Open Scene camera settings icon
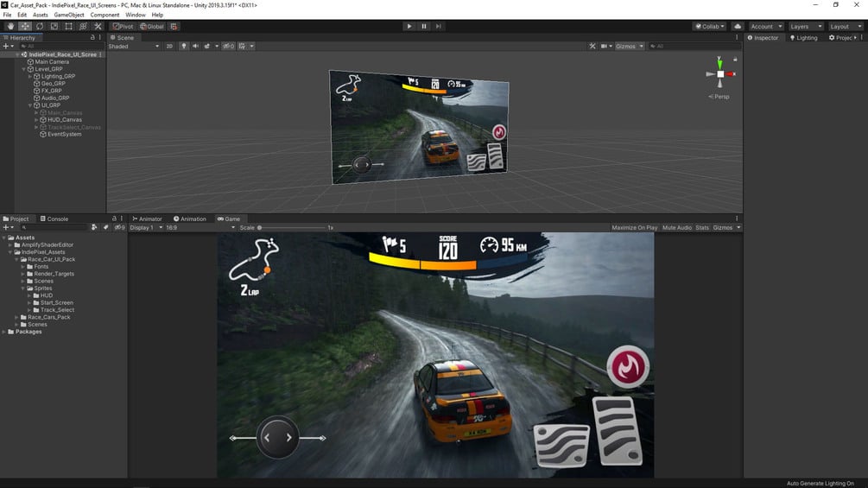This screenshot has width=868, height=488. (x=604, y=47)
